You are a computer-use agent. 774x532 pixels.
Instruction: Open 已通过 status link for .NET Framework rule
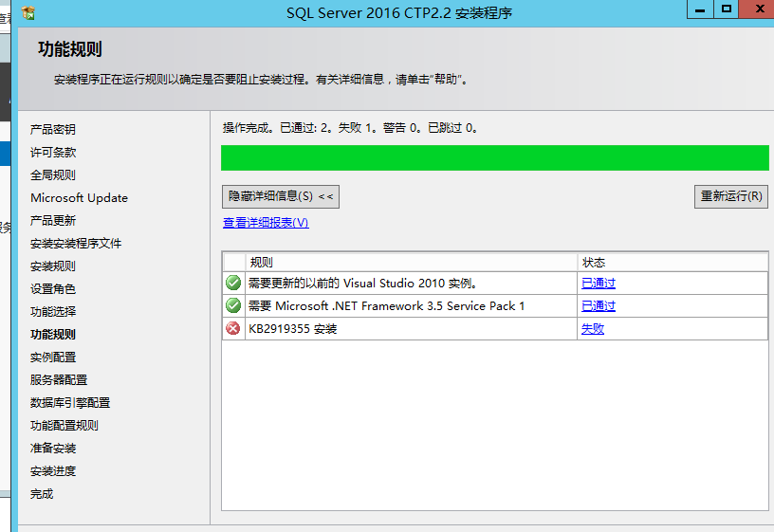point(598,305)
